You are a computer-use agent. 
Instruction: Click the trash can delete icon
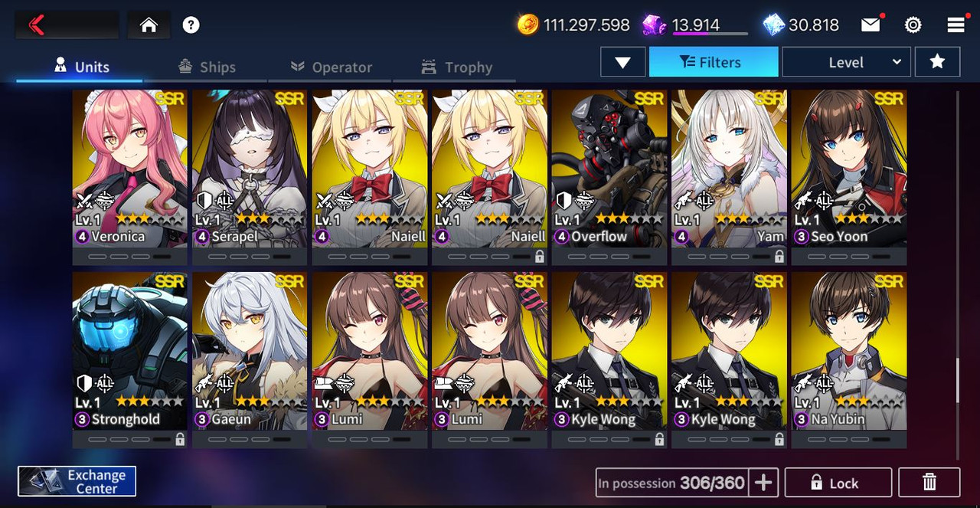click(929, 482)
